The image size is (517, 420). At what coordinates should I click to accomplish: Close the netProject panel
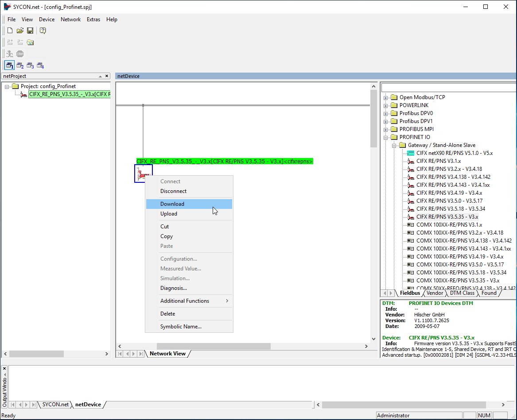[x=107, y=76]
